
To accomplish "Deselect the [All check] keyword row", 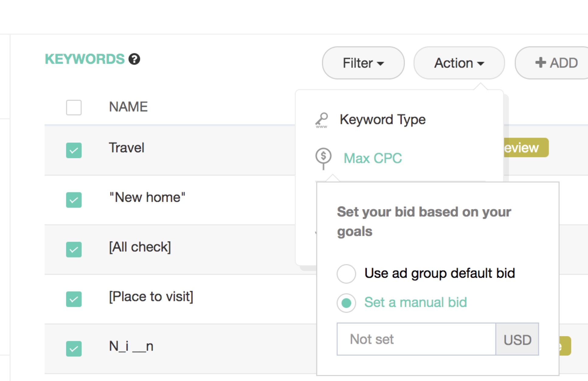I will [x=74, y=249].
